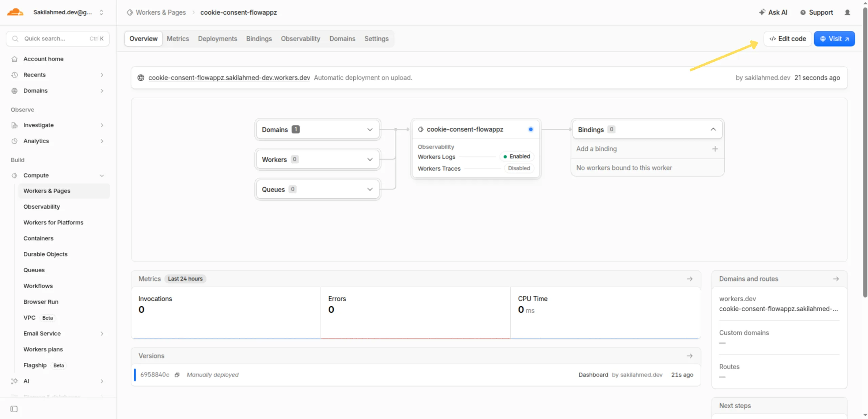The width and height of the screenshot is (868, 419).
Task: Select the Overview tab
Action: [143, 39]
